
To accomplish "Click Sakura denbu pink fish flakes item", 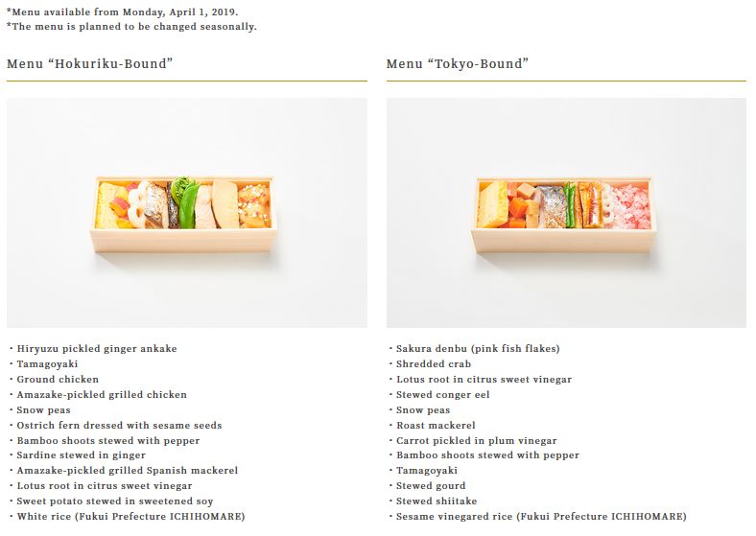I will 477,349.
